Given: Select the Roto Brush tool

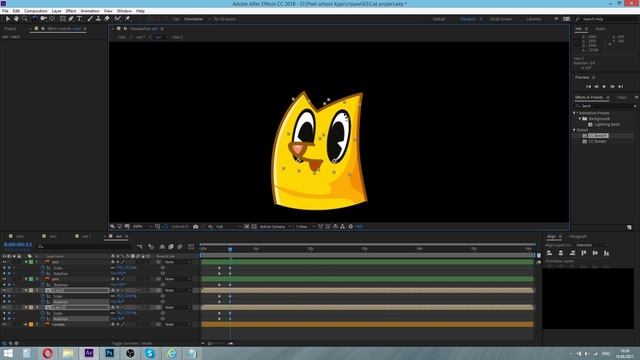Looking at the screenshot, I should point(118,19).
